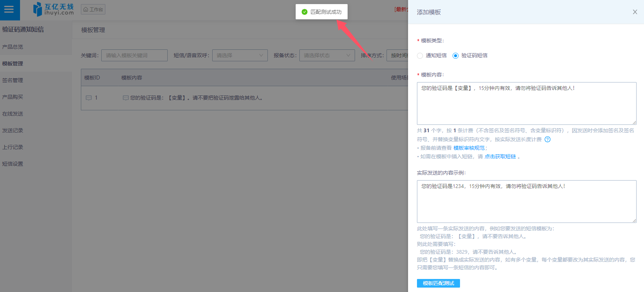Click the billing help question mark icon
Screen dimensions: 644x292
click(x=548, y=139)
